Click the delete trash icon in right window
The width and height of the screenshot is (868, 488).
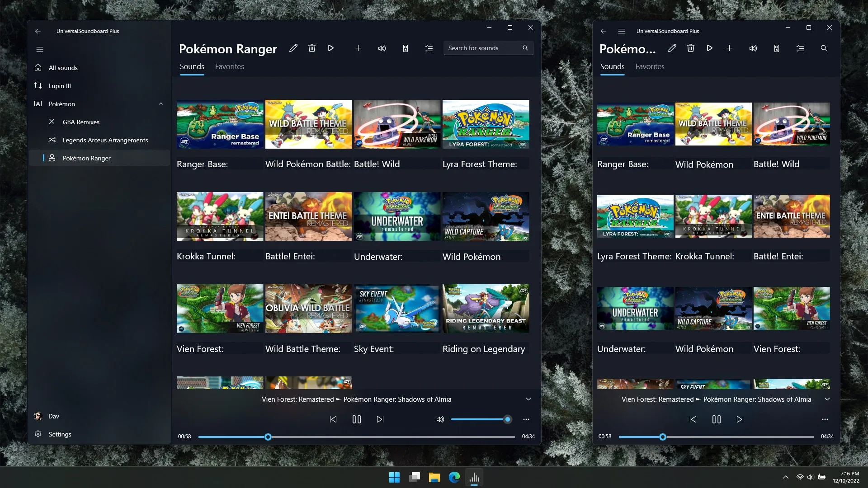click(x=691, y=48)
